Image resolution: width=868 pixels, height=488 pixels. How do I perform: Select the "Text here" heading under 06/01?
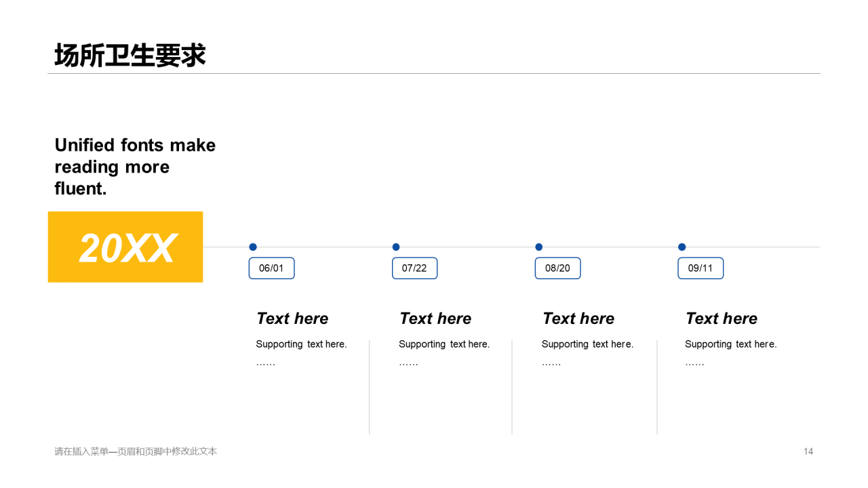click(292, 319)
